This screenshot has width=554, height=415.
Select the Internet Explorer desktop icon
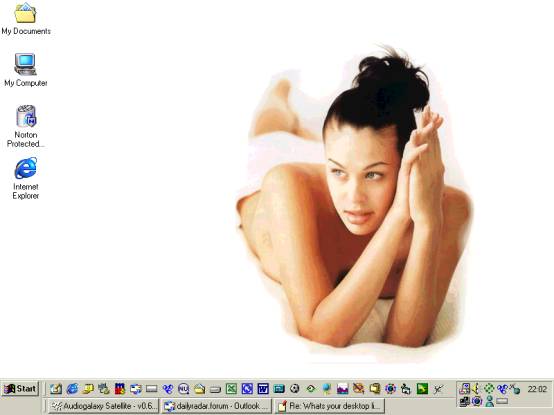(x=25, y=178)
